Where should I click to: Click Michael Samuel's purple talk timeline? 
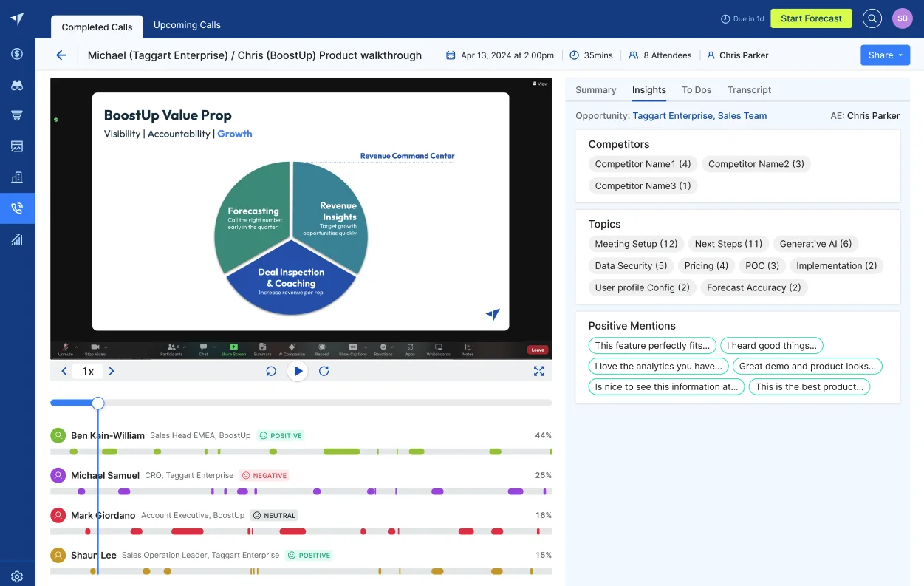[301, 491]
